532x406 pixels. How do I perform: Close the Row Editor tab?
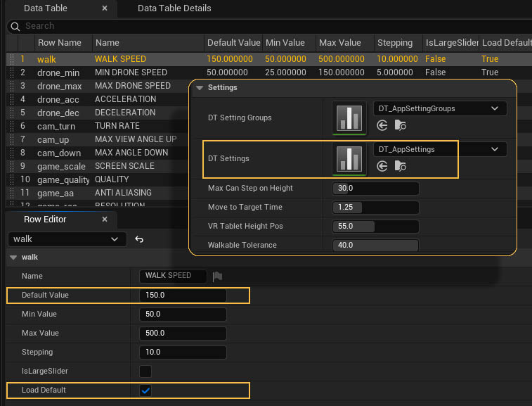tap(105, 220)
